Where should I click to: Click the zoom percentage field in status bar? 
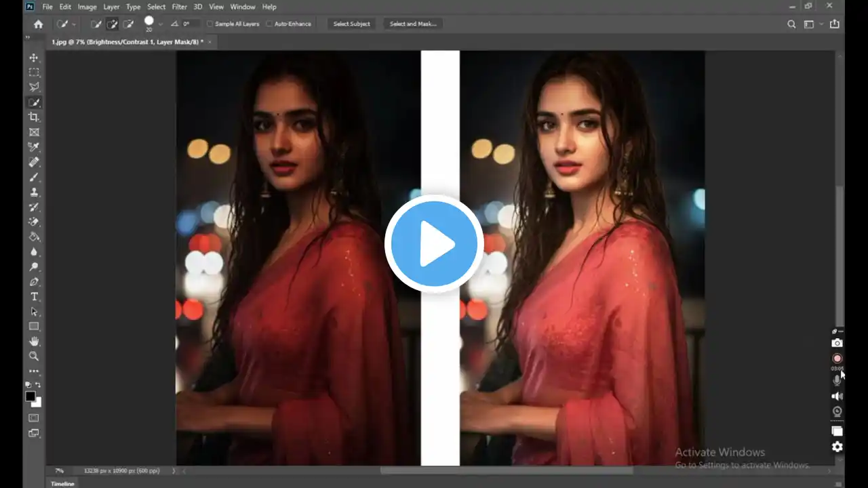click(x=60, y=470)
